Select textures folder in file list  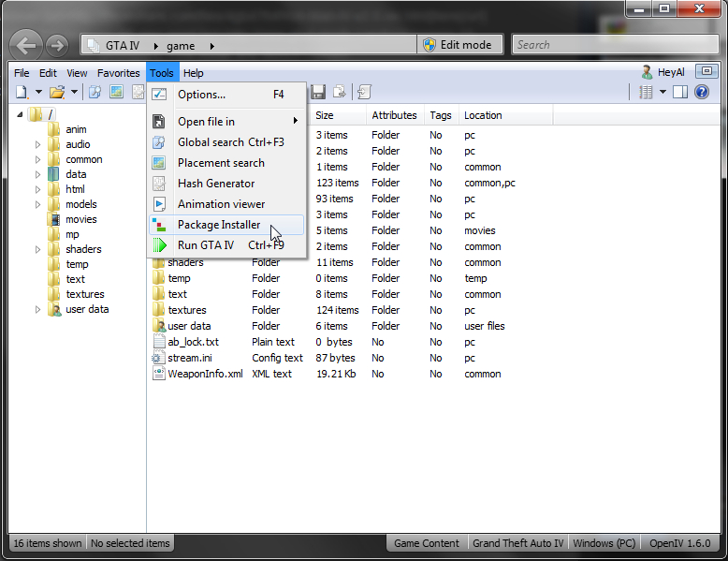(186, 310)
